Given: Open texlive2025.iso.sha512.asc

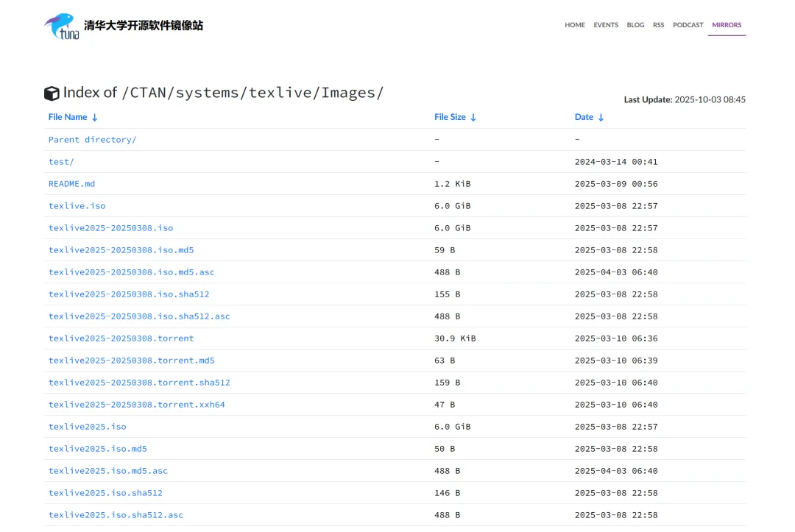Looking at the screenshot, I should 116,515.
